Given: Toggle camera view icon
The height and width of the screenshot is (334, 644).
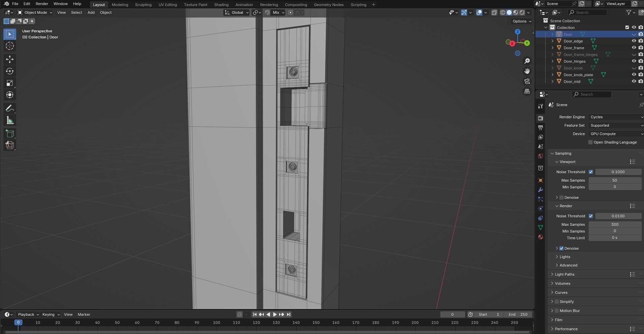Looking at the screenshot, I should pos(527,81).
